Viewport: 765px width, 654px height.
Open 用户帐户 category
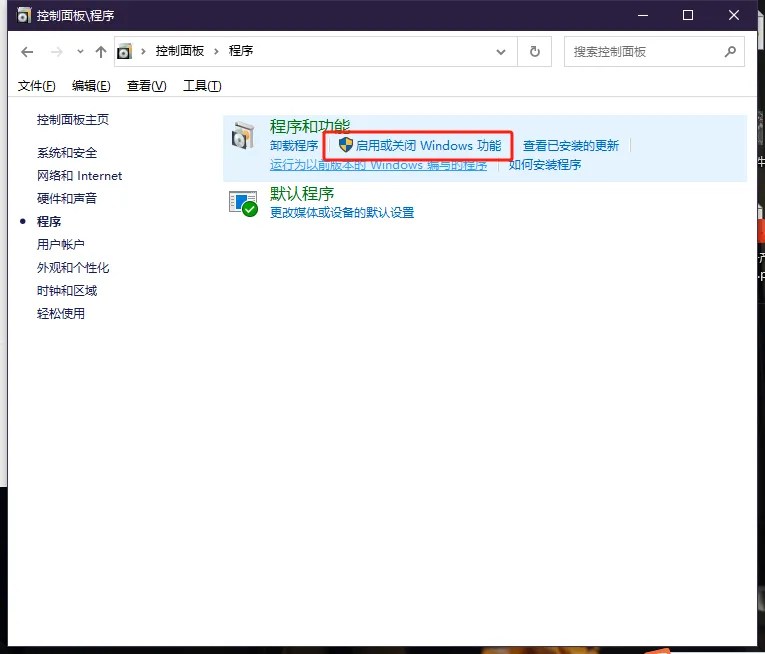point(60,245)
